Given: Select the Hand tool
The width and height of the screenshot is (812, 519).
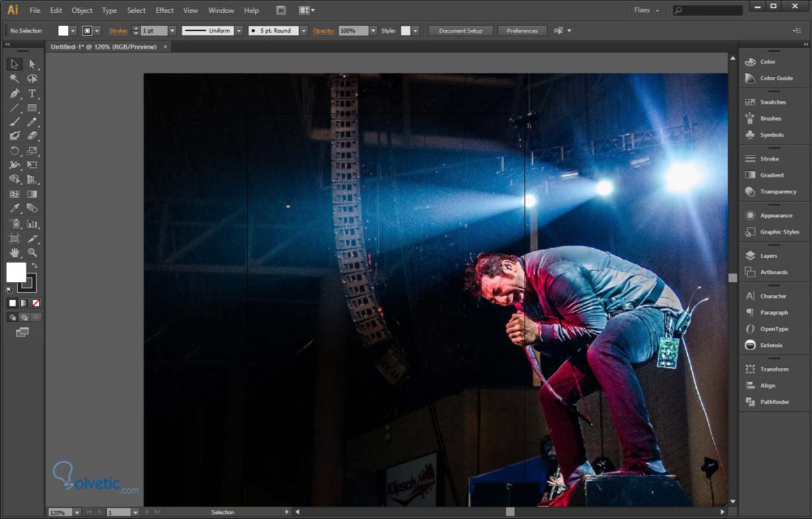Looking at the screenshot, I should point(14,252).
